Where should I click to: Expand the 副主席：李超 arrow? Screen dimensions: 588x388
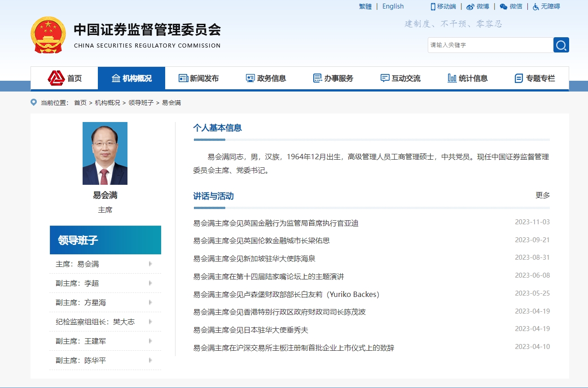150,283
